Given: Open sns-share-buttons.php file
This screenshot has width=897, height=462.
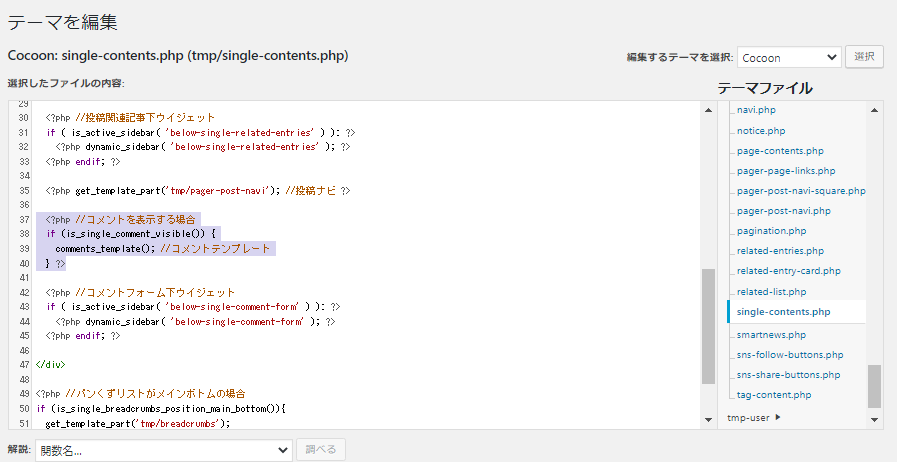Looking at the screenshot, I should pos(789,375).
